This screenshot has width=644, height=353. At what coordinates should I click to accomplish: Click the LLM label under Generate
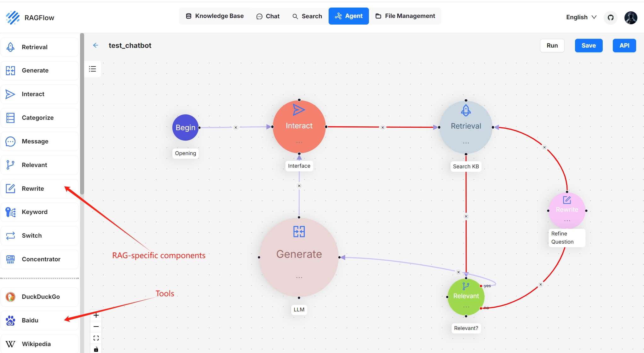[299, 310]
